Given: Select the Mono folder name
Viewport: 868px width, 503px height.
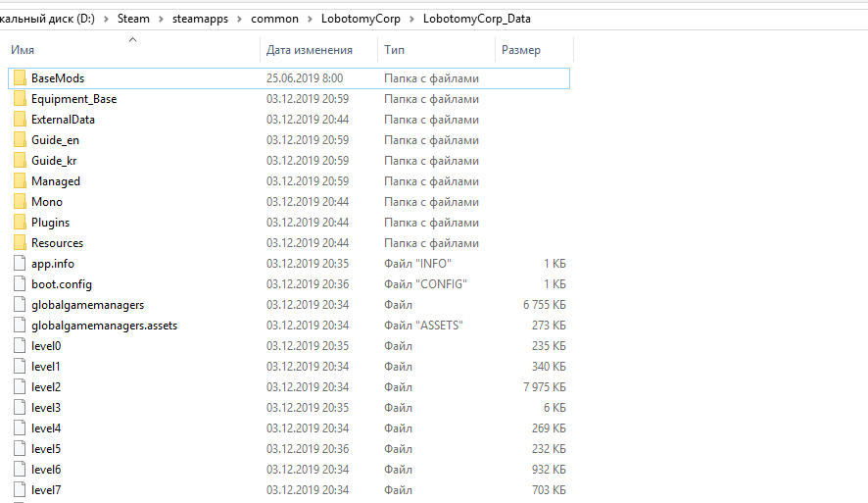Looking at the screenshot, I should coord(47,202).
